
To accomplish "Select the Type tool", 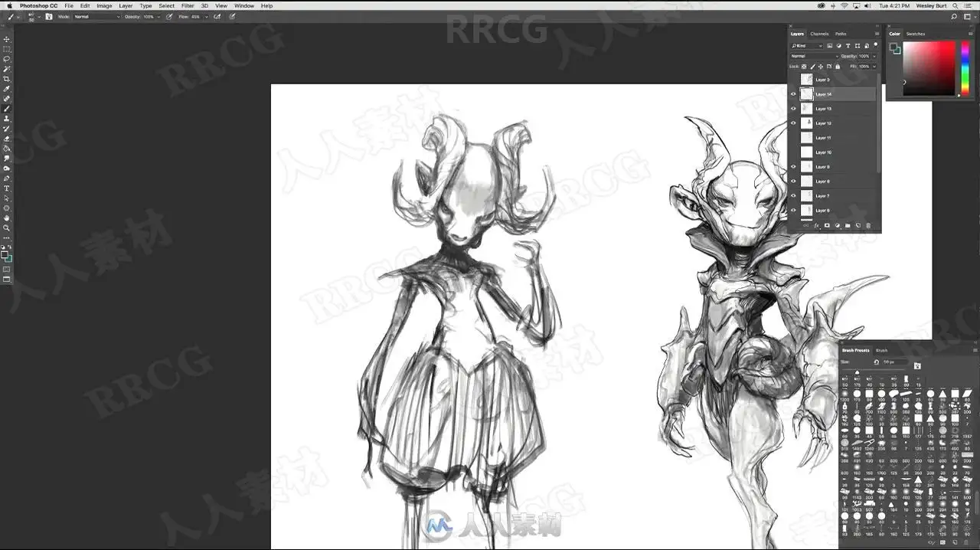I will 7,188.
